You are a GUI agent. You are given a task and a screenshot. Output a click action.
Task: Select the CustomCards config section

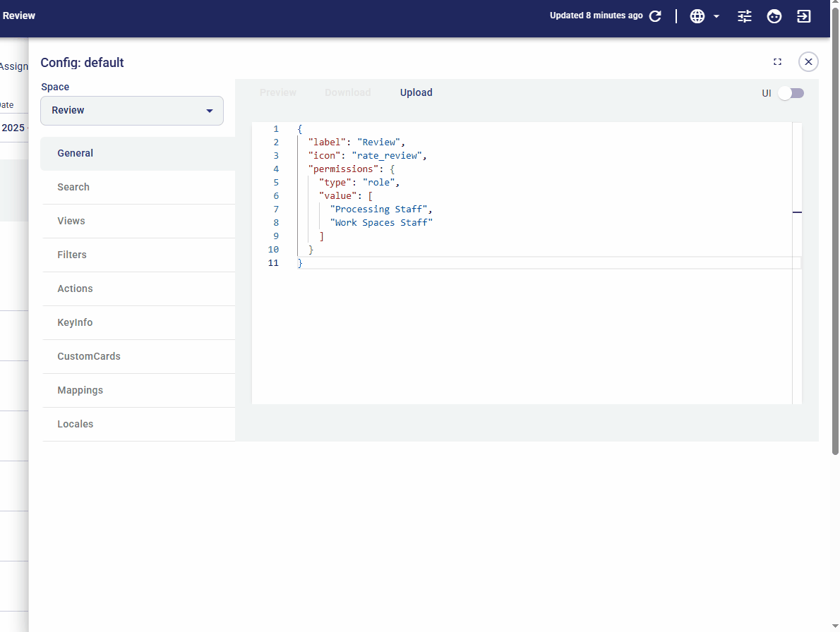click(139, 356)
